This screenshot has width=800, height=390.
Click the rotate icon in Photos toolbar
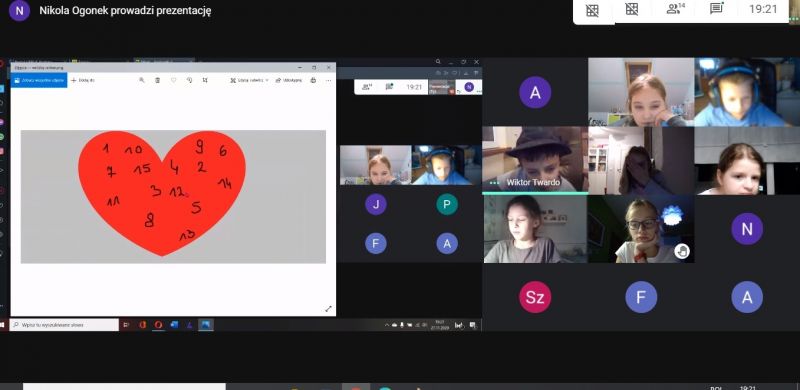189,80
